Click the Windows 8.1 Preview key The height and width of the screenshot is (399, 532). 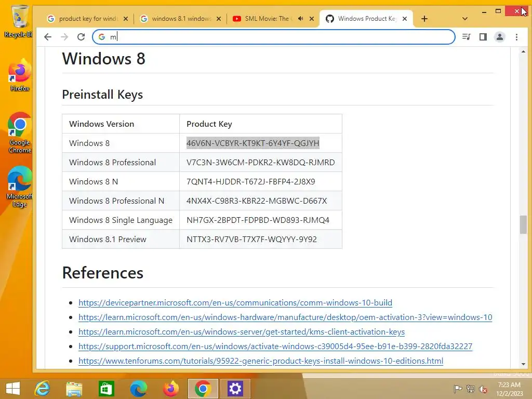(251, 239)
